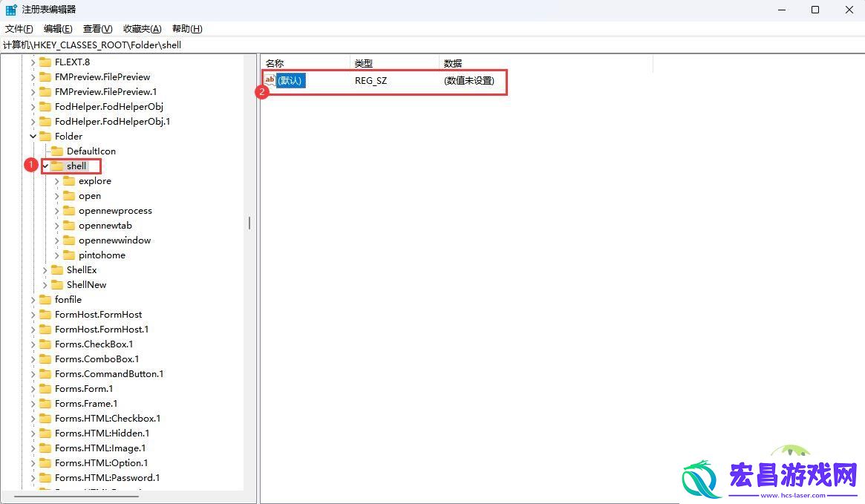Expand the opennewwindow subkey
The height and width of the screenshot is (504, 865).
pyautogui.click(x=57, y=240)
